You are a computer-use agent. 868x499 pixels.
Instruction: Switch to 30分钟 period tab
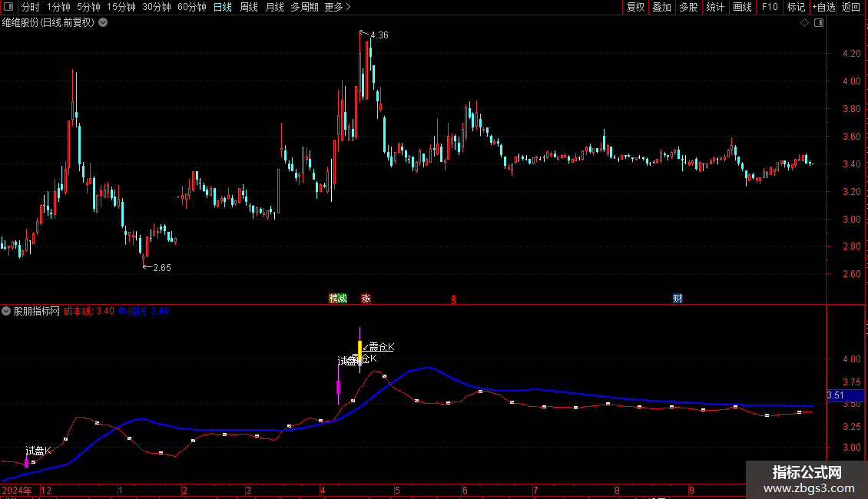157,7
